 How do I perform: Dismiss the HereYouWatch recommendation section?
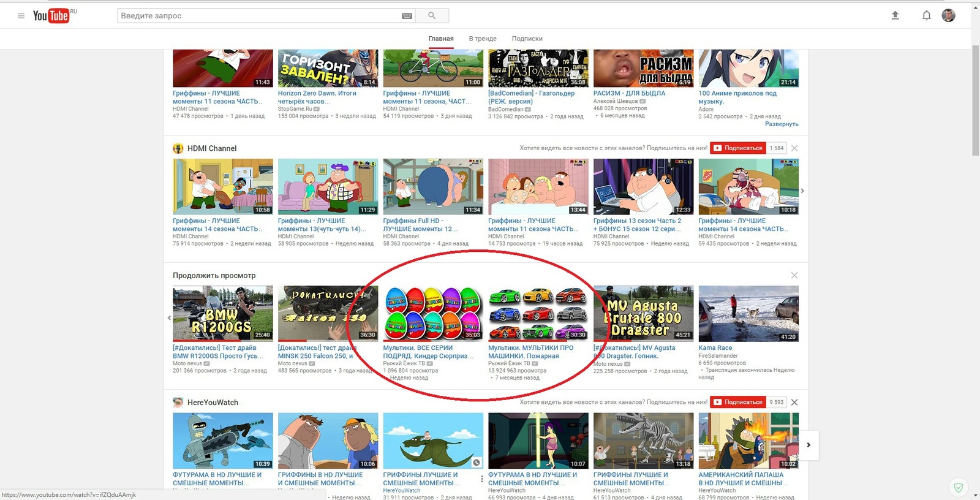[794, 403]
